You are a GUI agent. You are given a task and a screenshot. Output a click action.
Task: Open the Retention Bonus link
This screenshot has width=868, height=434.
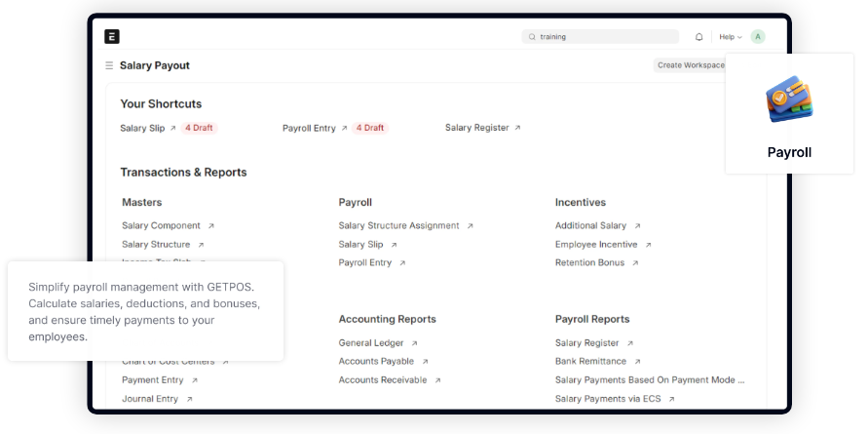[x=589, y=263]
